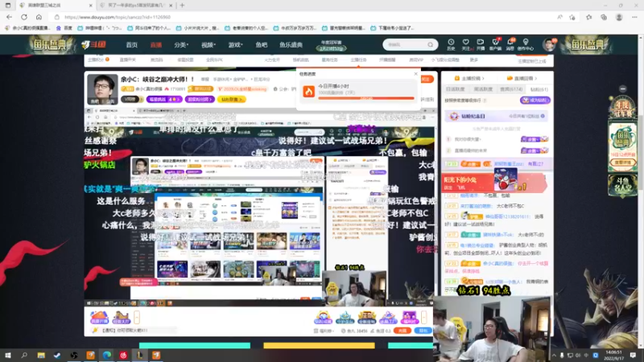Click the purple 成为钻粉 button
The height and width of the screenshot is (362, 644).
[x=535, y=100]
